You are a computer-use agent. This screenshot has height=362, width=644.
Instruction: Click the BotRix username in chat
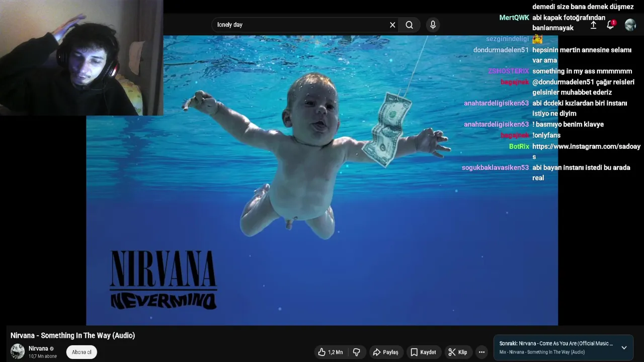pyautogui.click(x=519, y=146)
